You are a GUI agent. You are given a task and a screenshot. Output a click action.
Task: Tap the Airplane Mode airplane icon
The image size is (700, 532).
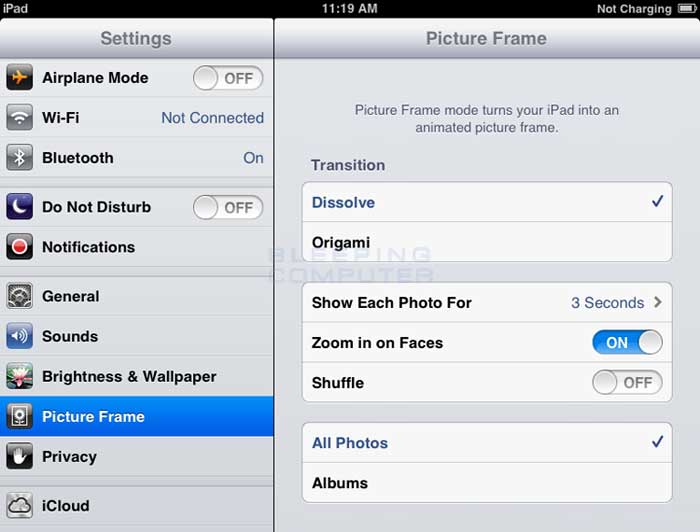click(x=19, y=77)
